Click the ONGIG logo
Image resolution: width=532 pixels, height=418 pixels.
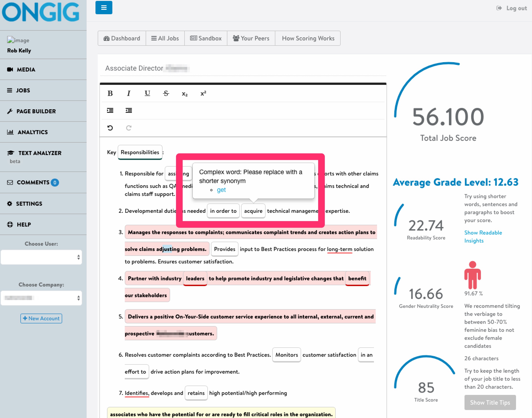(x=41, y=12)
